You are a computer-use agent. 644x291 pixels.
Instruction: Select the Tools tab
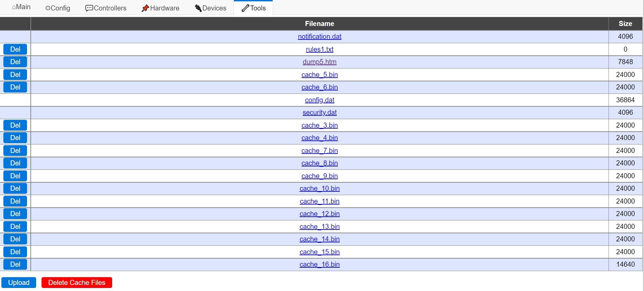pos(253,8)
